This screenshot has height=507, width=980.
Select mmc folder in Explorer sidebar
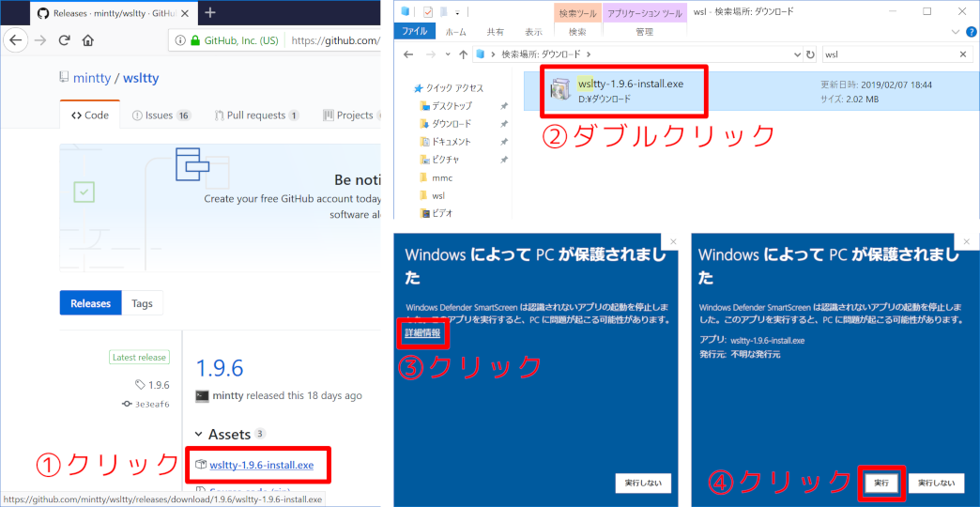(436, 177)
